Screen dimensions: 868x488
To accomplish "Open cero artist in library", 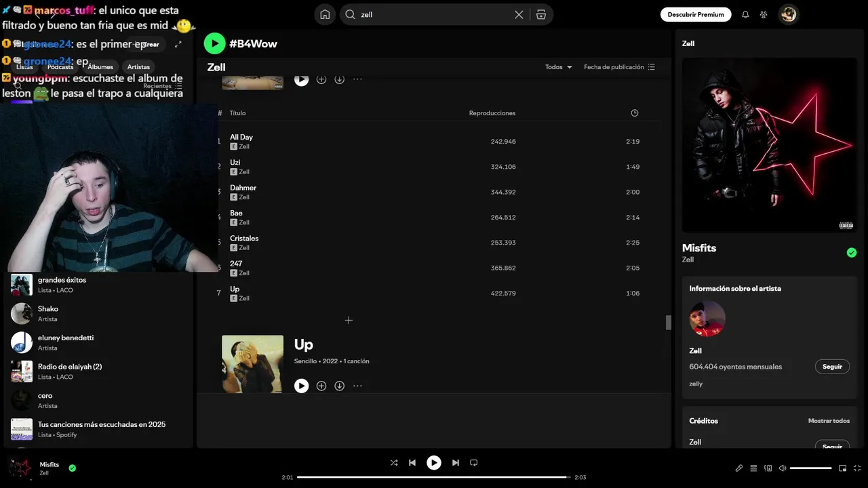I will 98,401.
